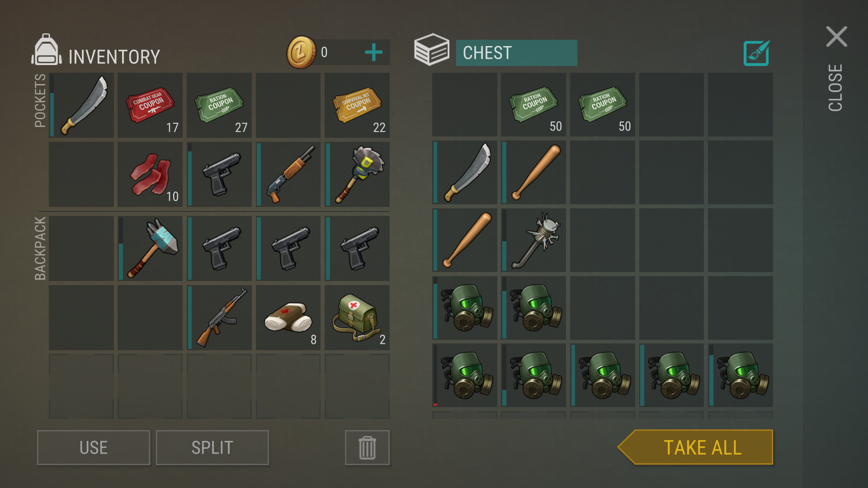Select the Survival Kit Coupon in pockets
The image size is (868, 488).
click(357, 105)
